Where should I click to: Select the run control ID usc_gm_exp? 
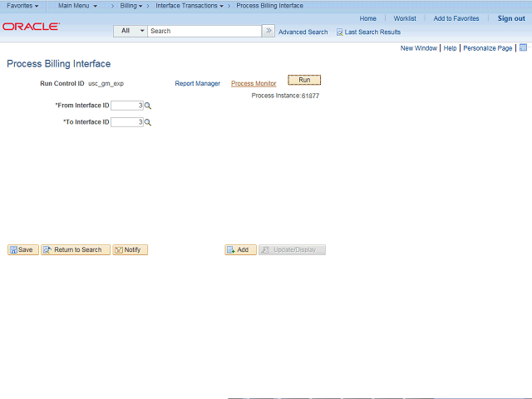coord(106,83)
